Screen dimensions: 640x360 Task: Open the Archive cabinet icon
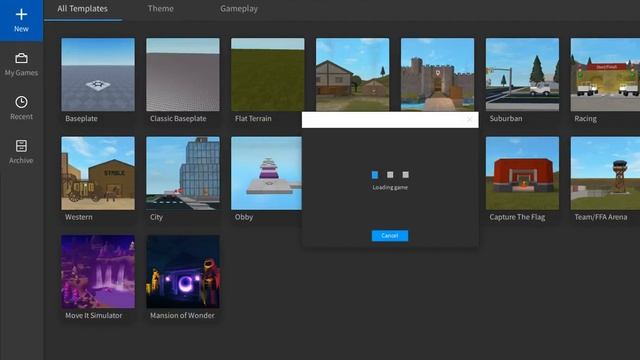click(21, 146)
